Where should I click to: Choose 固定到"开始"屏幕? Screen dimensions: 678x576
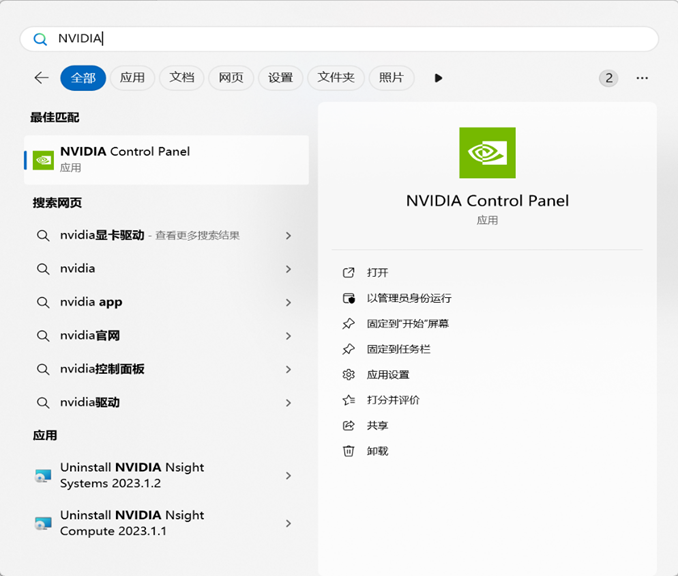(408, 323)
